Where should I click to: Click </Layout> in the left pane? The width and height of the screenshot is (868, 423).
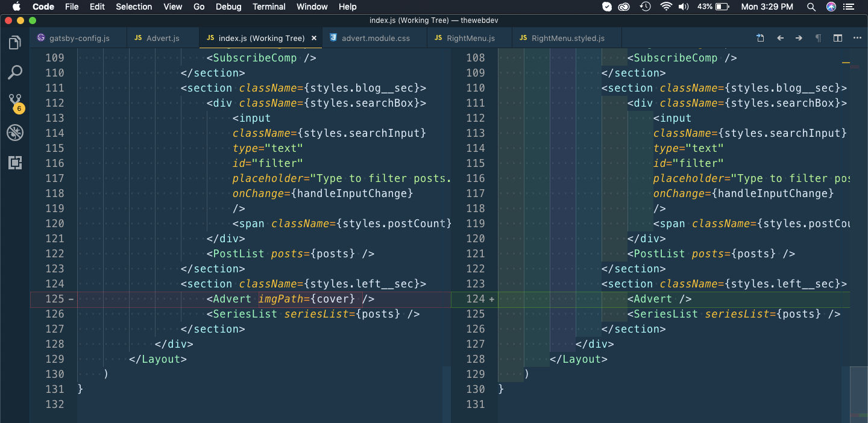coord(158,359)
